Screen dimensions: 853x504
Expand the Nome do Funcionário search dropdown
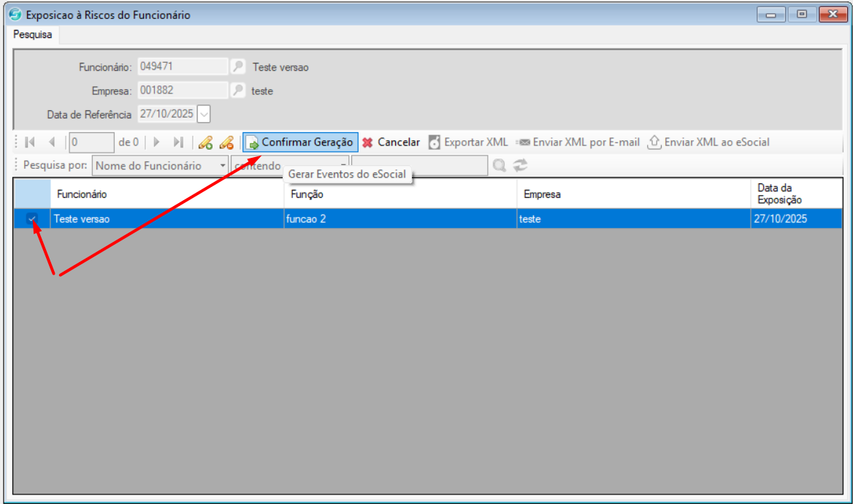(223, 166)
